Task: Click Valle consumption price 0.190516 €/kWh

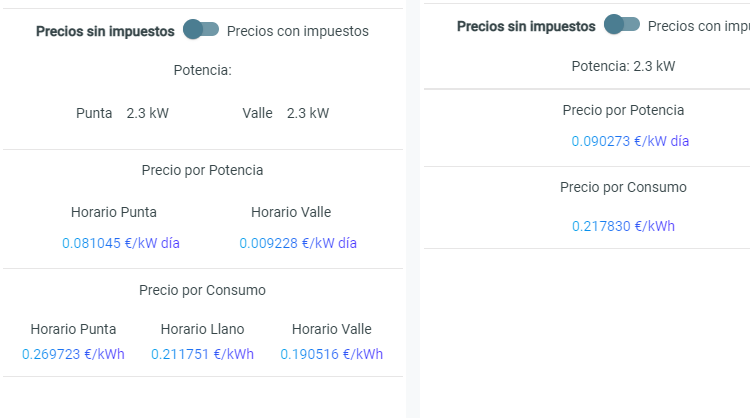Action: click(331, 354)
